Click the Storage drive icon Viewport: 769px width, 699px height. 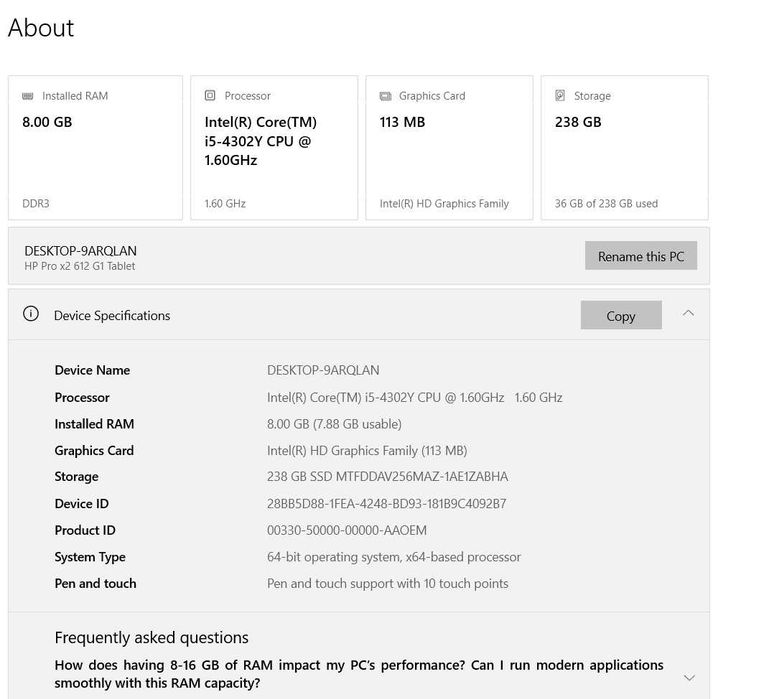tap(560, 96)
